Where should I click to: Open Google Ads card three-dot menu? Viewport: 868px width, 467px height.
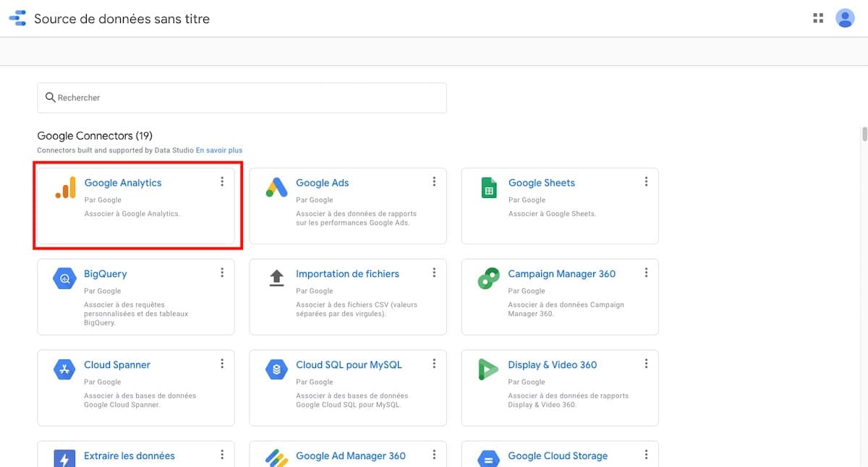coord(434,181)
